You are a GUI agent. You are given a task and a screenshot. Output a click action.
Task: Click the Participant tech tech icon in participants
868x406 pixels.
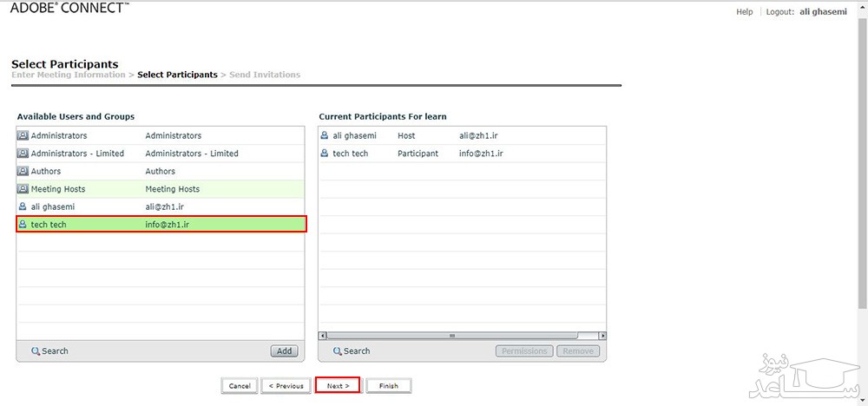[x=325, y=154]
